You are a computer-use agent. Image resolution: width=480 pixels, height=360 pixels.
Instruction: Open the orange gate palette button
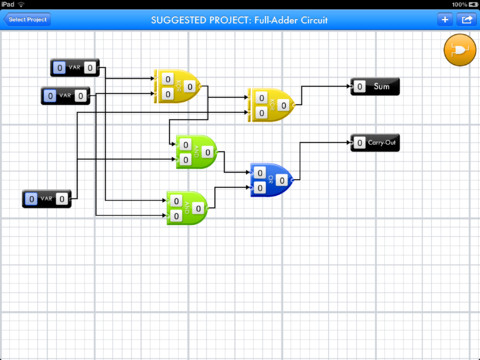460,50
